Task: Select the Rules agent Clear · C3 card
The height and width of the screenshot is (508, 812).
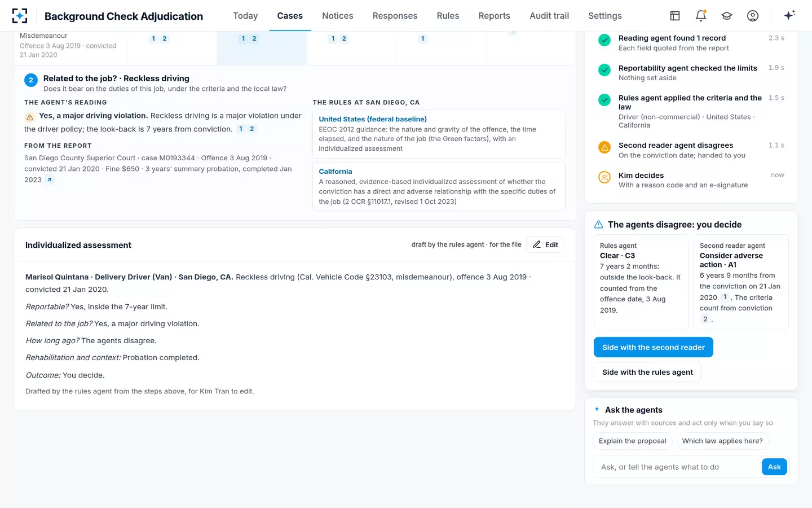Action: (x=641, y=282)
